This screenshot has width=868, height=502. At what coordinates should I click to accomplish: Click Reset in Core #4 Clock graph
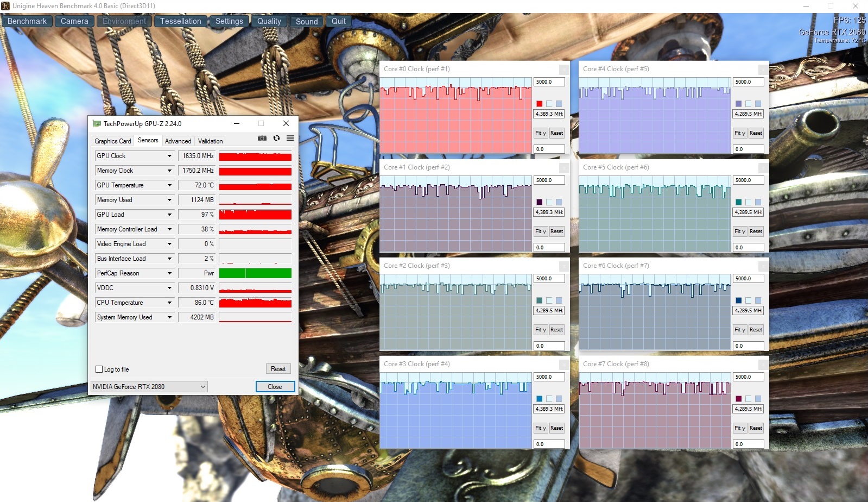pos(756,133)
